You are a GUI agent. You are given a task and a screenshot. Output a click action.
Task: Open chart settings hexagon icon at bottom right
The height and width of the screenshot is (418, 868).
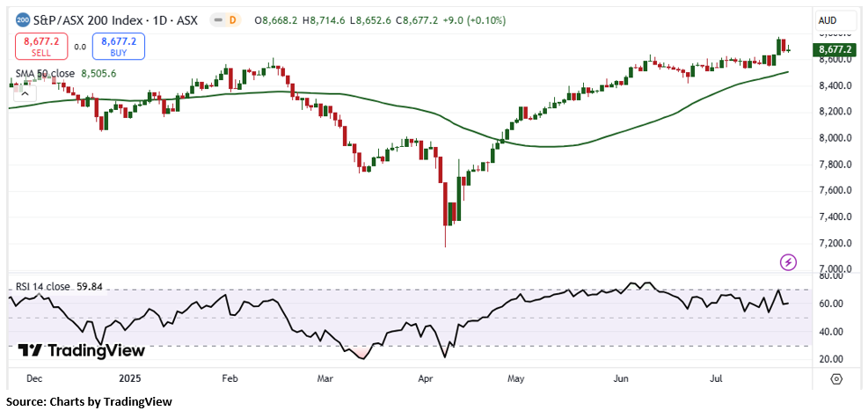pos(836,379)
